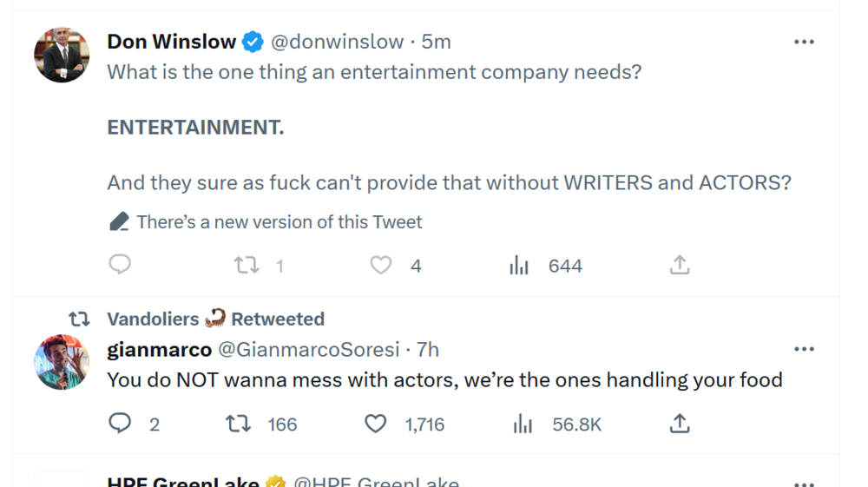Open gianmarco's profile avatar

62,362
